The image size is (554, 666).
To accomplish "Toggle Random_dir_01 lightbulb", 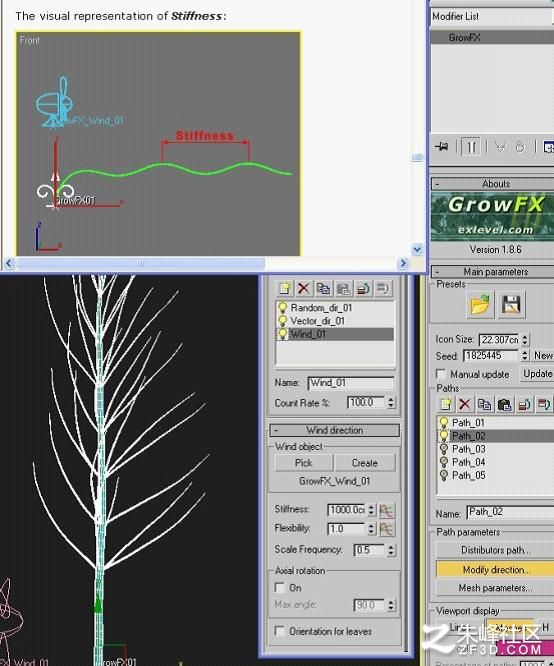I will tap(282, 308).
